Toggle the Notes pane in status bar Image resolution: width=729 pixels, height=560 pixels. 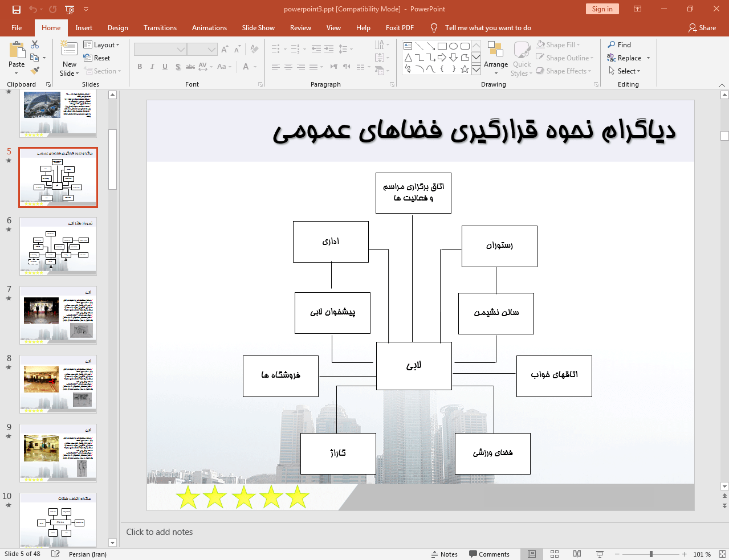tap(444, 554)
